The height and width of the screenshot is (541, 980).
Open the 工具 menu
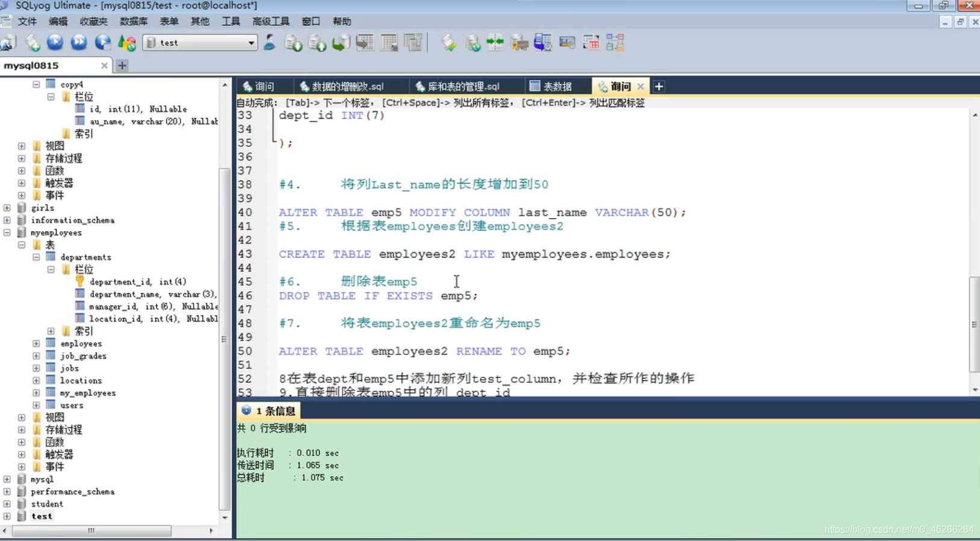pyautogui.click(x=231, y=21)
